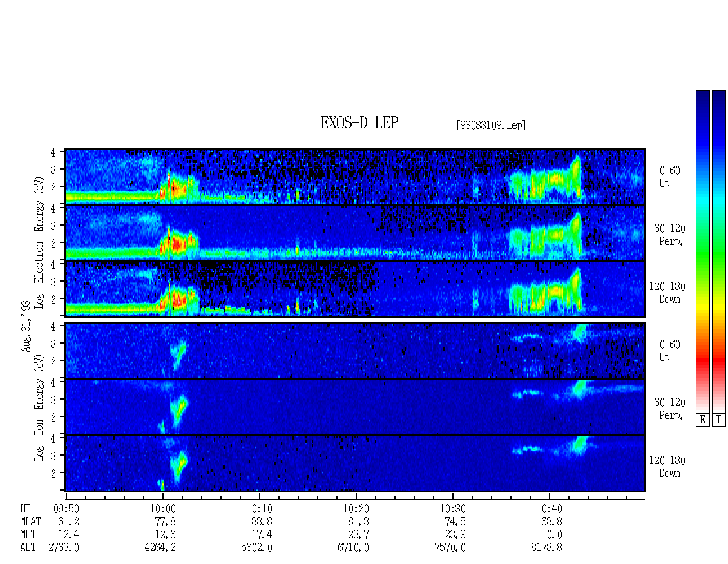Click the 09:50 UT tick label
Viewport: 728px width, 564px height.
66,509
